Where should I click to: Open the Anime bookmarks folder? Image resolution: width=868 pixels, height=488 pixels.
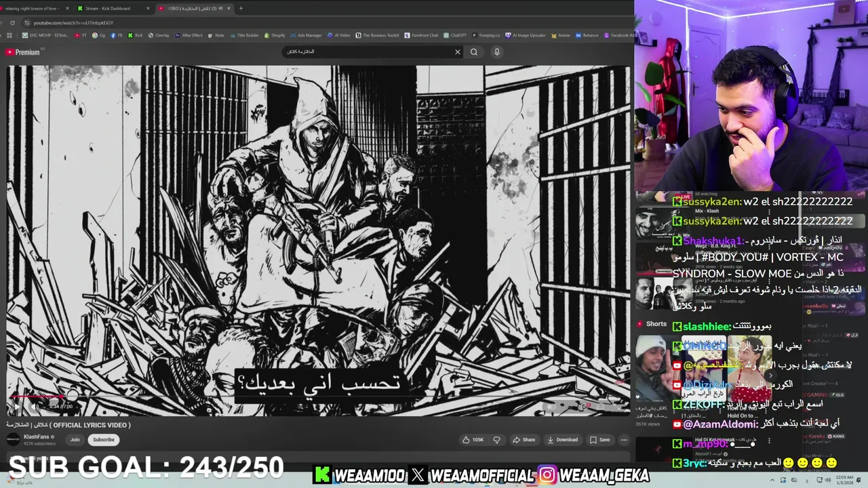[561, 35]
